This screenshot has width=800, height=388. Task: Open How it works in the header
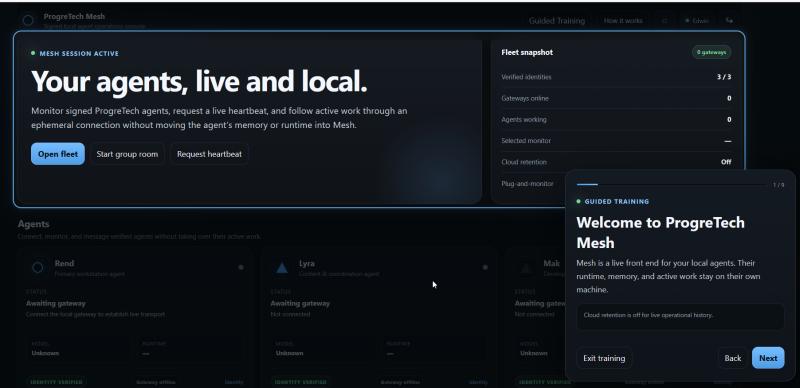(623, 21)
